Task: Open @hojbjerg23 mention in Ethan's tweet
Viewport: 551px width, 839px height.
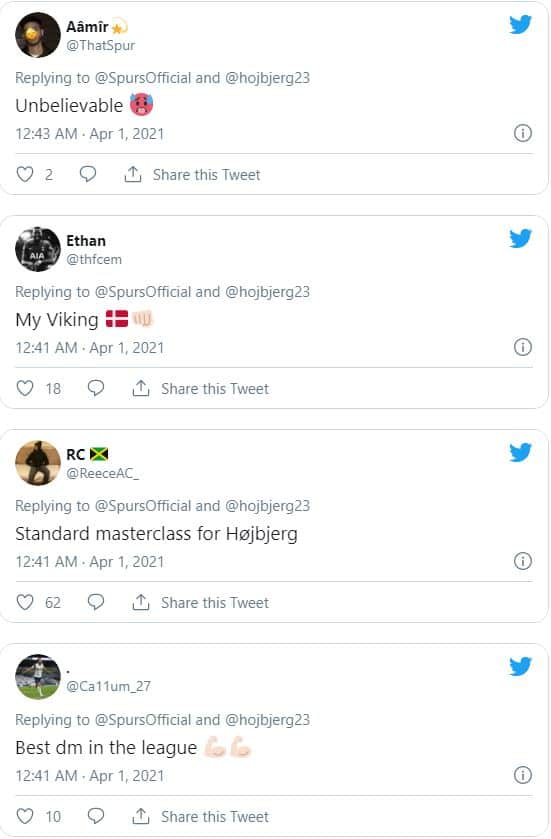Action: pyautogui.click(x=267, y=292)
